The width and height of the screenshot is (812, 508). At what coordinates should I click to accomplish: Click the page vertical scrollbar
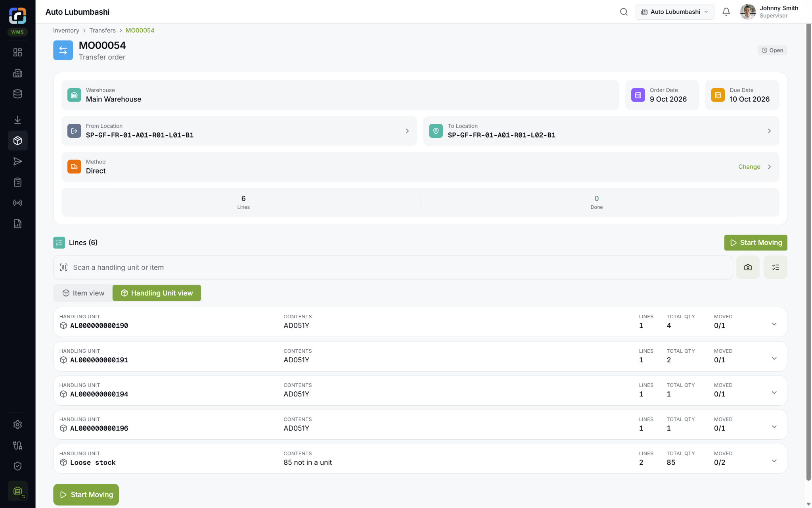808,252
